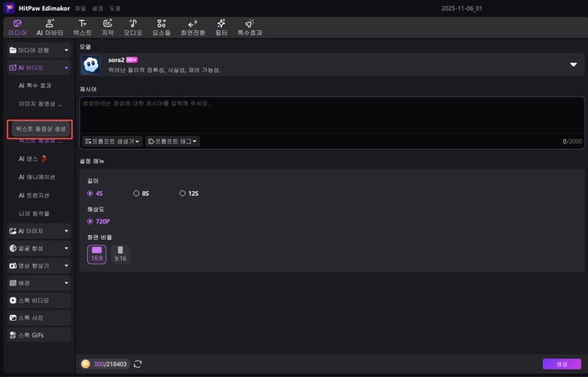Screen dimensions: 588x377
Task: Open the 자막 (Subtitles) tool
Action: click(107, 28)
